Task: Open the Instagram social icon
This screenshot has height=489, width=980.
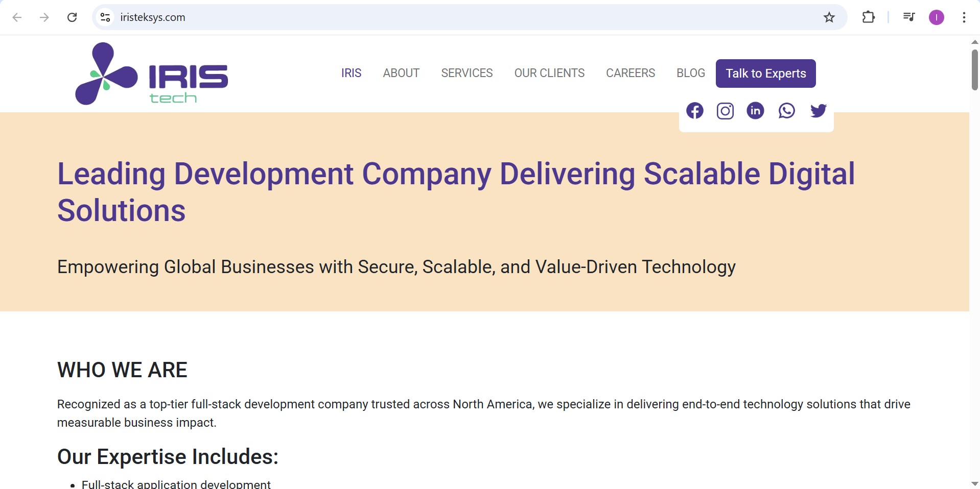Action: (725, 111)
